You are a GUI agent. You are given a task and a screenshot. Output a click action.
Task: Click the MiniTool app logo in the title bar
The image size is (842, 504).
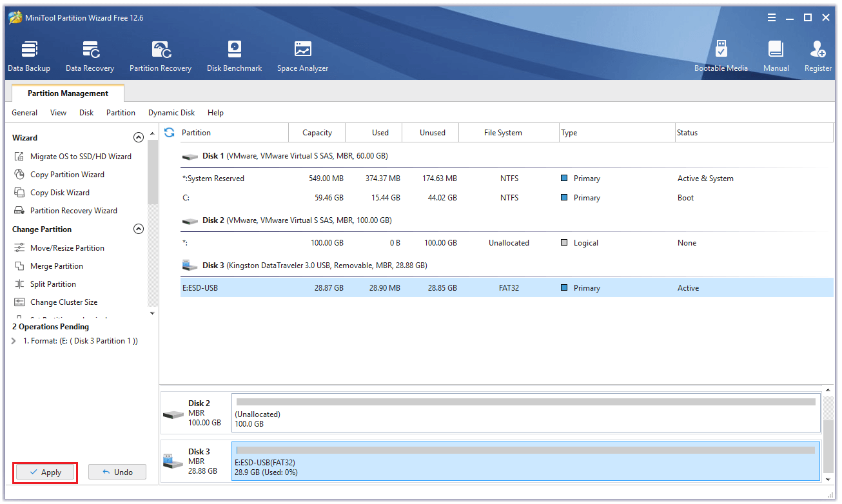[15, 18]
